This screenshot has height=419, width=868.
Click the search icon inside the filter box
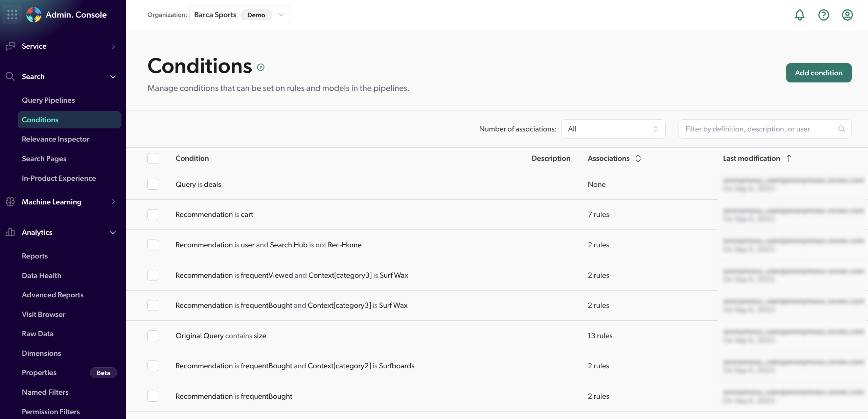coord(842,129)
